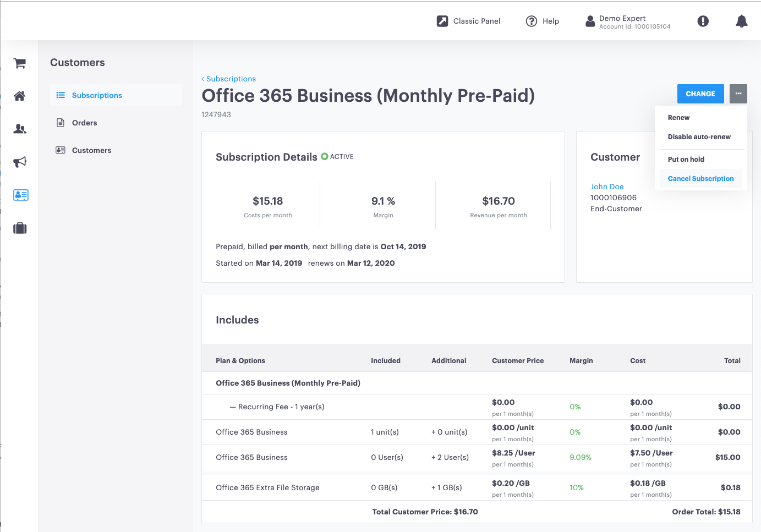
Task: Click the $16.70 revenue per month value
Action: [x=499, y=201]
